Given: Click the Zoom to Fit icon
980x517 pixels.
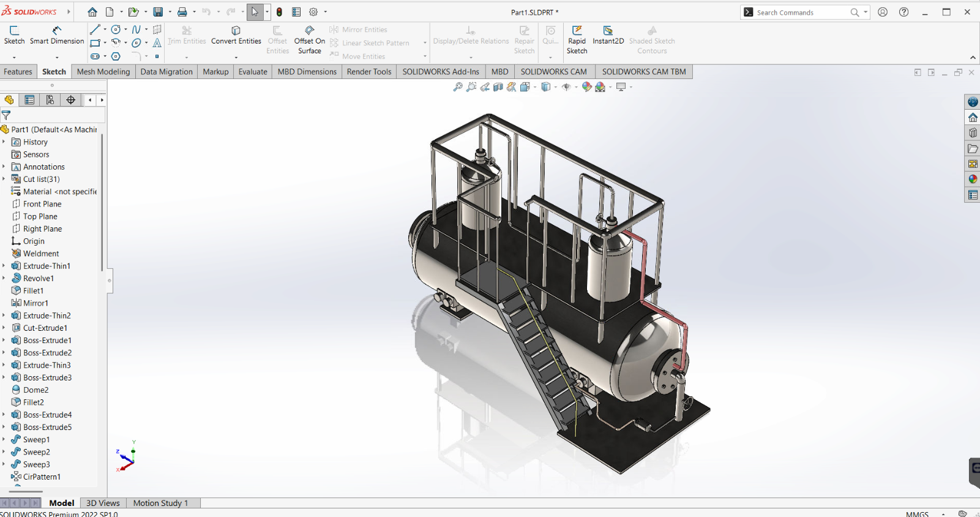Looking at the screenshot, I should point(457,87).
